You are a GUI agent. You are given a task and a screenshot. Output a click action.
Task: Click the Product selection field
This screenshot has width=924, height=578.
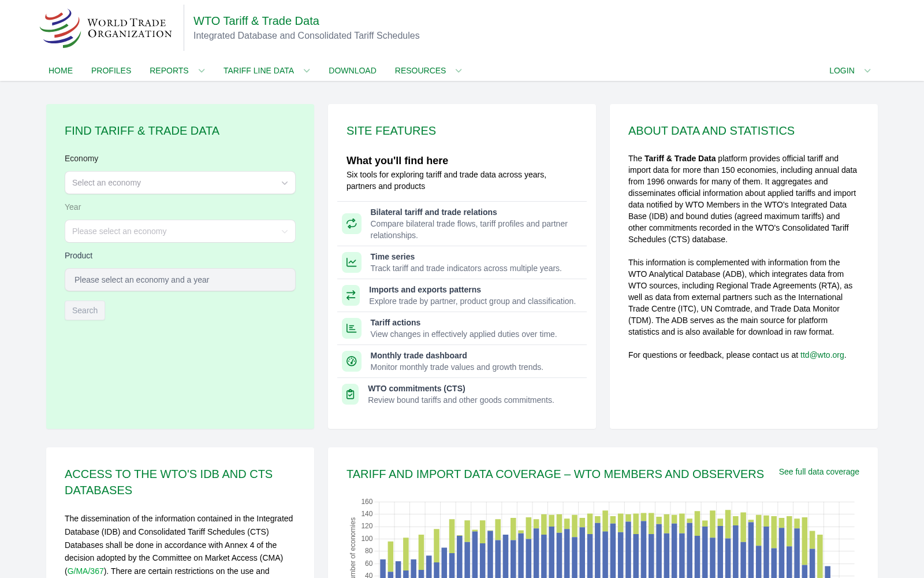180,280
